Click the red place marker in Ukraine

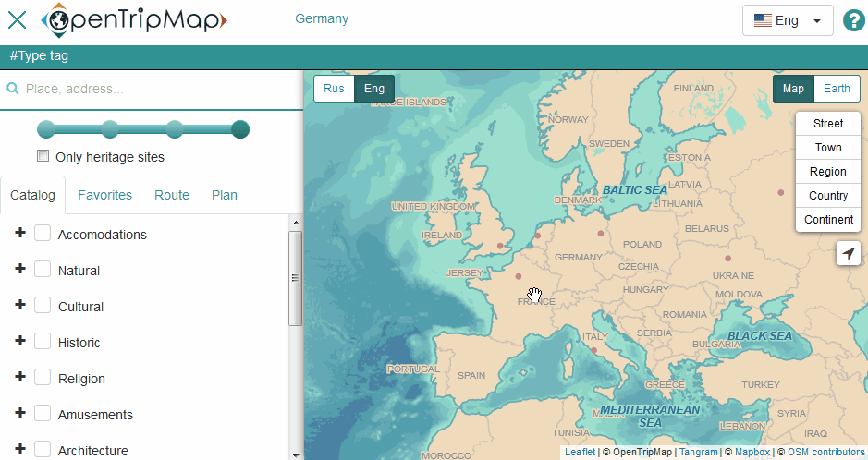click(727, 259)
